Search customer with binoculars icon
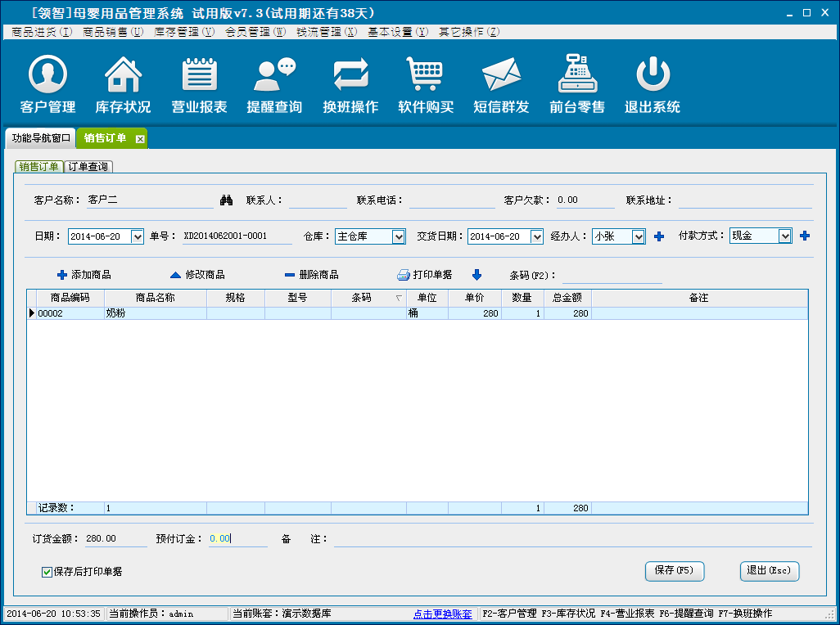The height and width of the screenshot is (625, 840). [x=228, y=200]
